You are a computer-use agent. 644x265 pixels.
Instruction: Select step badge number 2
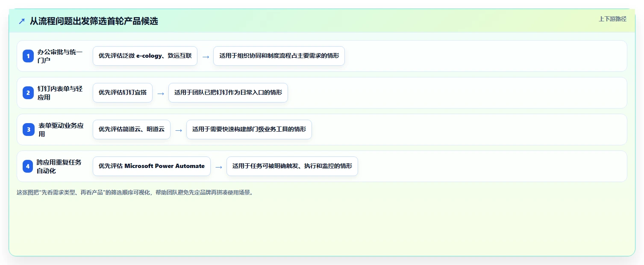pyautogui.click(x=28, y=93)
